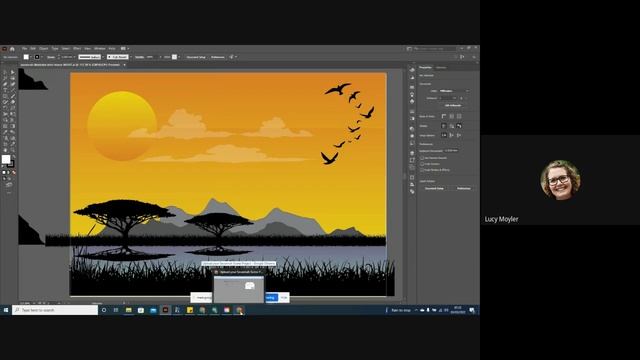
Task: Open the Object menu
Action: [43, 48]
